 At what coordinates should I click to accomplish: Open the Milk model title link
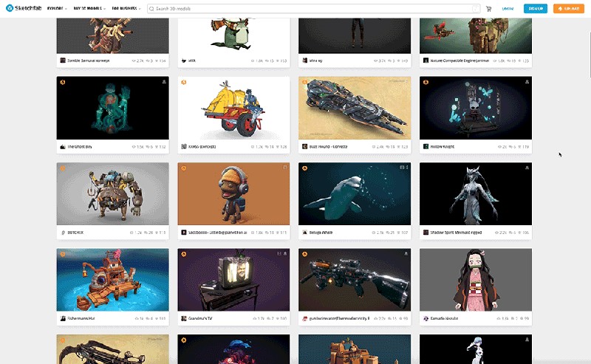[x=192, y=61]
